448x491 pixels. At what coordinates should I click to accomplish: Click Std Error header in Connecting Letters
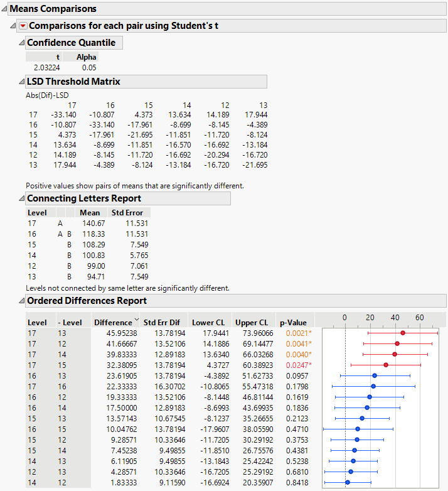(x=126, y=213)
